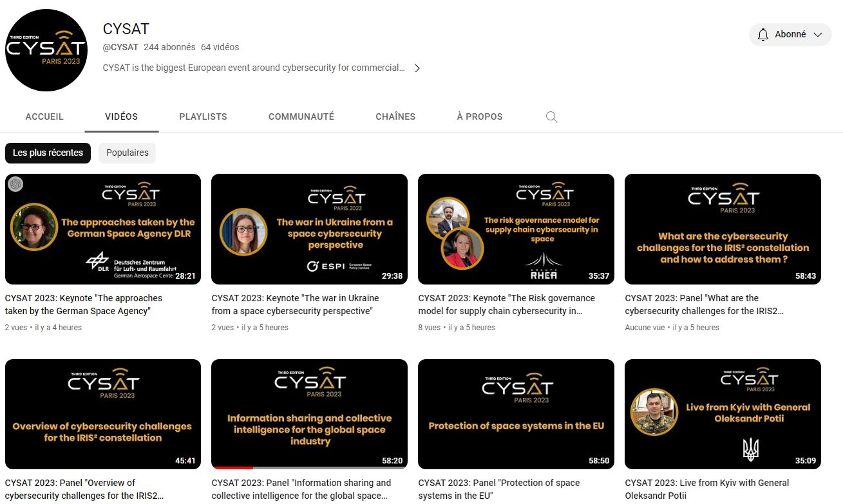Click the IRIS2 challenges panel video title
The width and height of the screenshot is (843, 504).
(x=705, y=304)
